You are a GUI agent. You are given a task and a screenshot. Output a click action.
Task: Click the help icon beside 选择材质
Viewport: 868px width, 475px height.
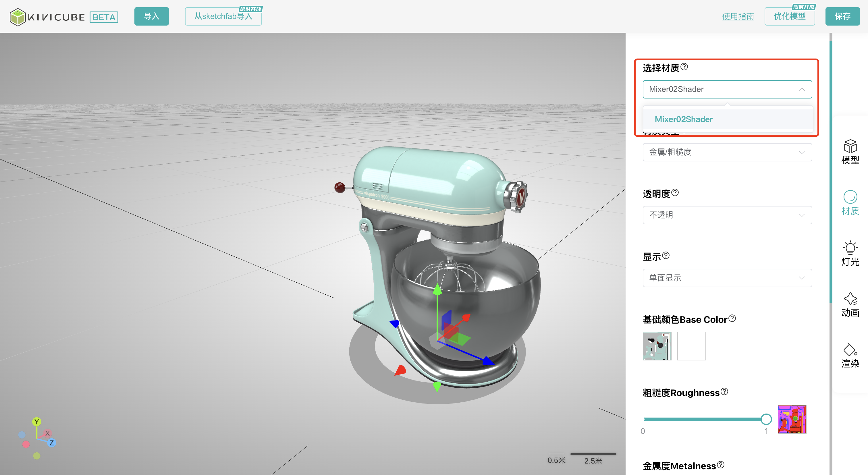click(684, 67)
